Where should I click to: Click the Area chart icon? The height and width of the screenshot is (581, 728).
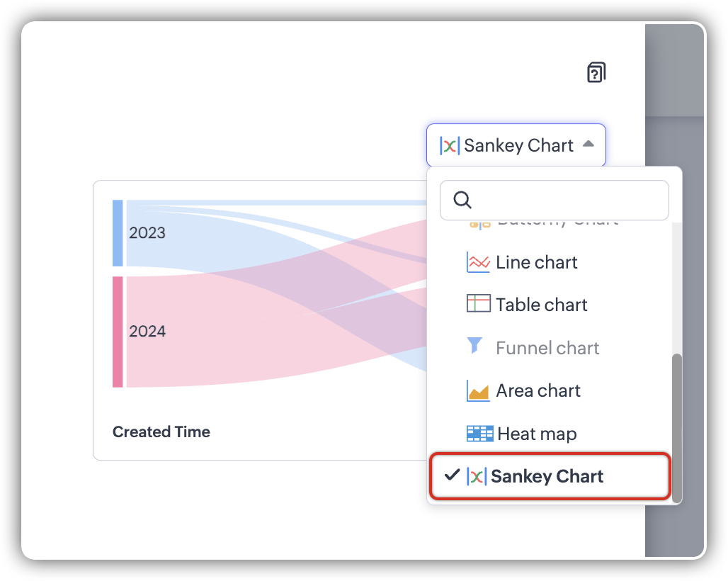[478, 390]
